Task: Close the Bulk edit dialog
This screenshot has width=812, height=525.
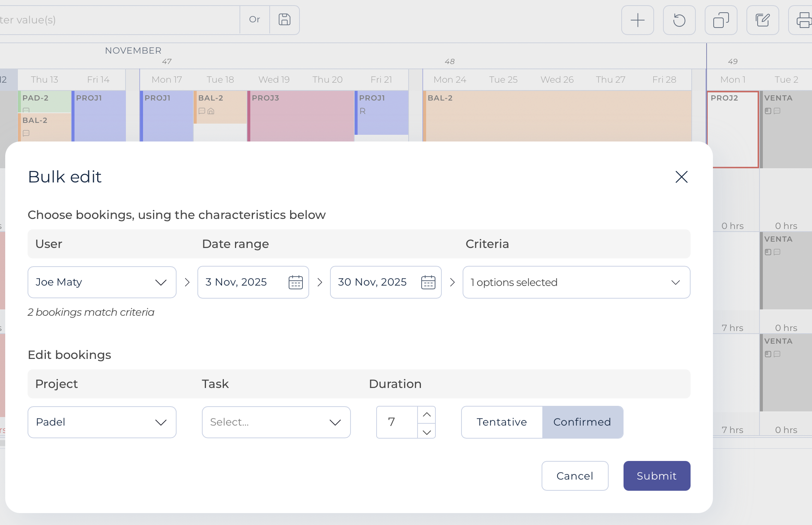Action: click(x=681, y=177)
